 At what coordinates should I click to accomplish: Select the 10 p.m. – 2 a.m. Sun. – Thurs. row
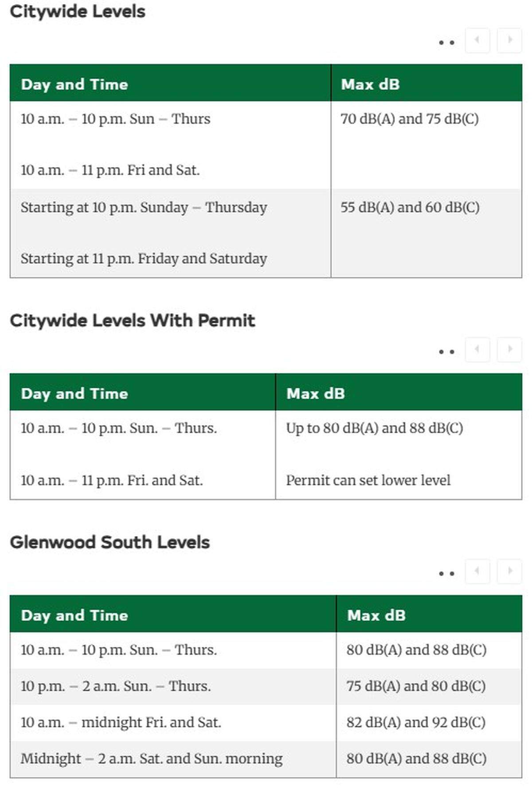coord(266,686)
